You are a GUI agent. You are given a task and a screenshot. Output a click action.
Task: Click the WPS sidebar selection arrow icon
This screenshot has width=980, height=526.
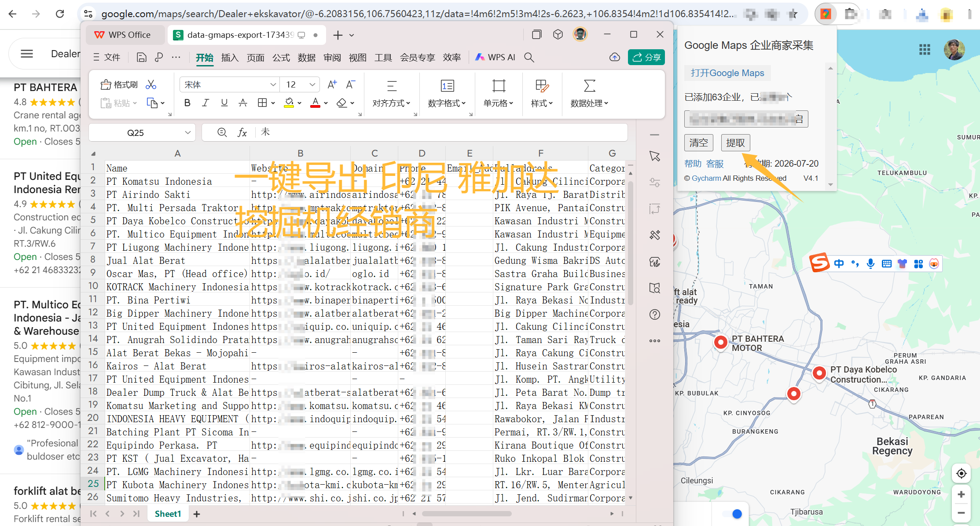pyautogui.click(x=655, y=156)
